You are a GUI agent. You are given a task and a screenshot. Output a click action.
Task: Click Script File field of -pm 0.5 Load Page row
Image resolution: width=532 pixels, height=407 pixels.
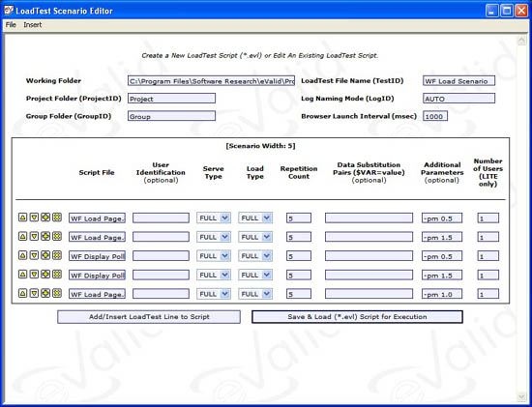(97, 218)
